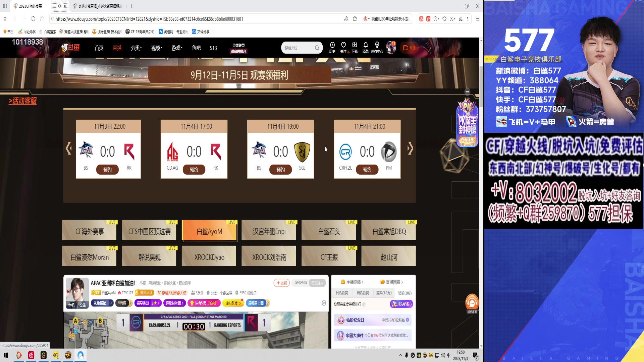Image resolution: width=644 pixels, height=362 pixels.
Task: Expand the 视频 navigation dropdown
Action: tap(156, 48)
